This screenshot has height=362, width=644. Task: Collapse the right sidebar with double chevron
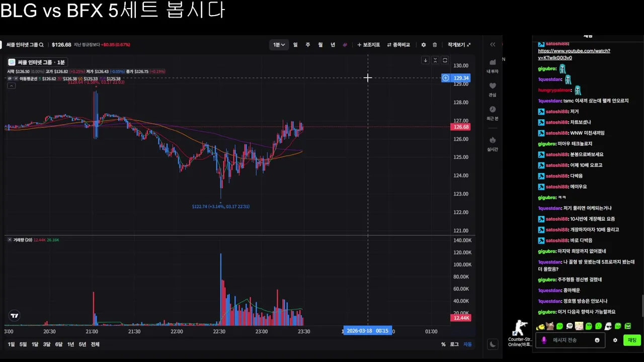[x=493, y=45]
